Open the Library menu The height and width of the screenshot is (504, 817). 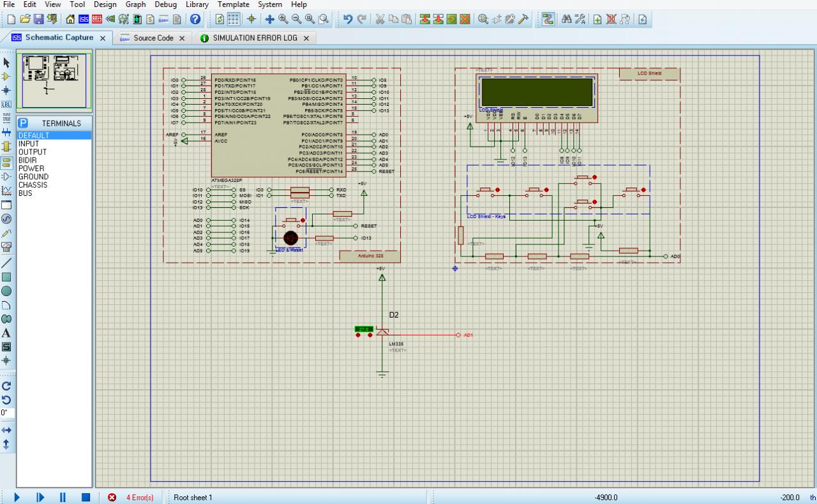pyautogui.click(x=197, y=4)
